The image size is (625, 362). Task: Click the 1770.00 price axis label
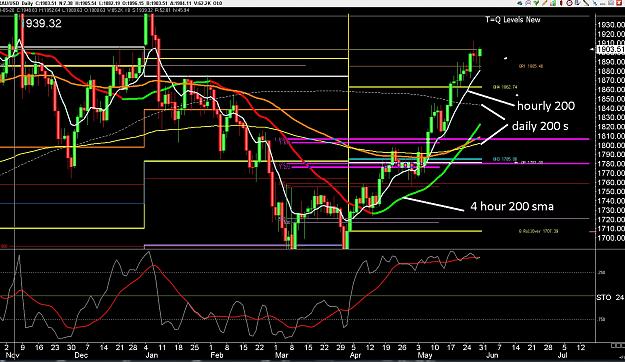pyautogui.click(x=610, y=173)
